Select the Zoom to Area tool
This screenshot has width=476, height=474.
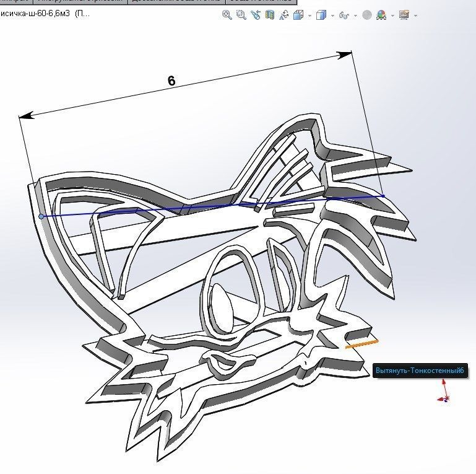click(x=241, y=15)
